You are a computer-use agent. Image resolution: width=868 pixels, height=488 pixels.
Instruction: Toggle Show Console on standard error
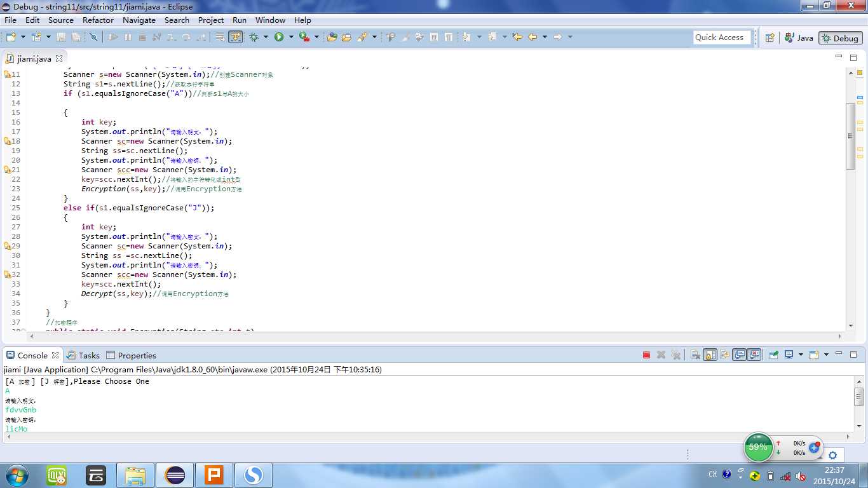754,355
